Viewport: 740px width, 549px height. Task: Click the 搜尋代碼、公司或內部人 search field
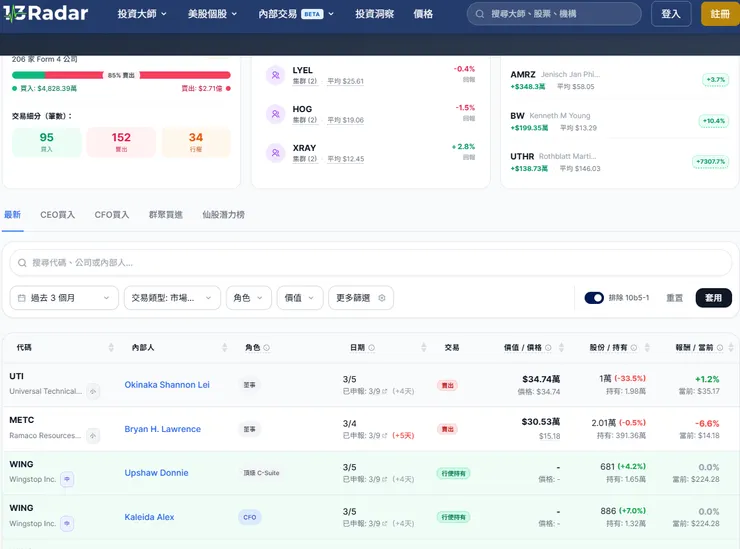point(371,263)
